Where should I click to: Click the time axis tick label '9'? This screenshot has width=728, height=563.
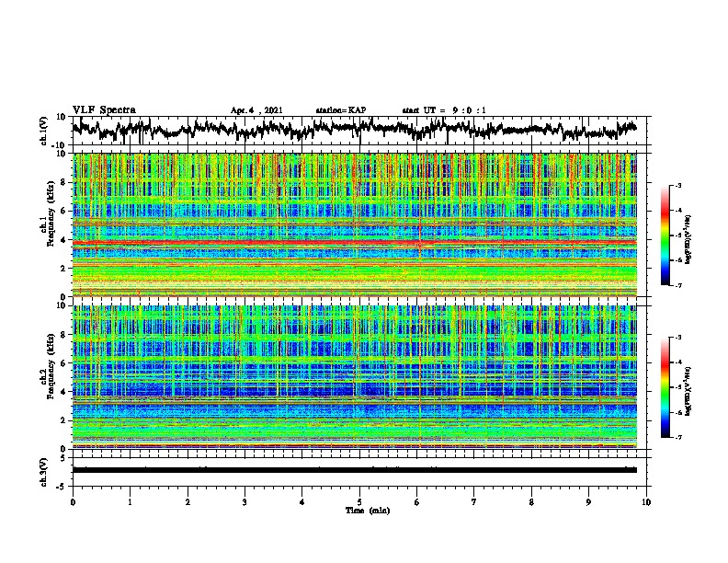[x=588, y=502]
